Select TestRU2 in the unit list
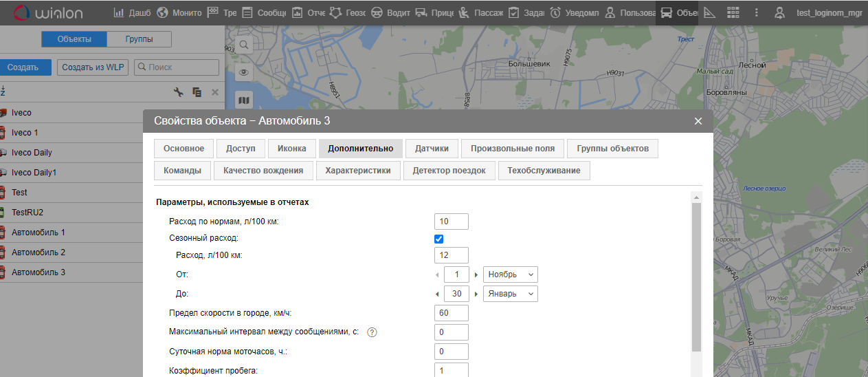The width and height of the screenshot is (868, 377). pyautogui.click(x=71, y=213)
